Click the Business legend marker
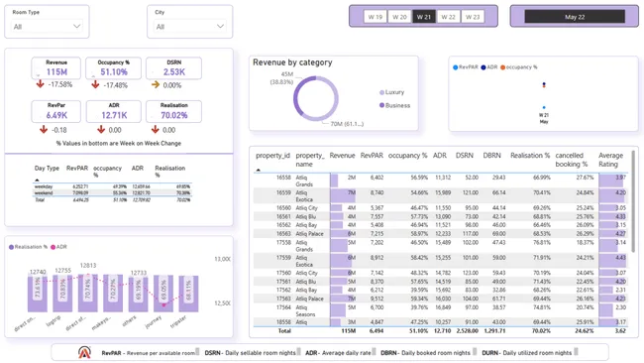 [x=382, y=105]
